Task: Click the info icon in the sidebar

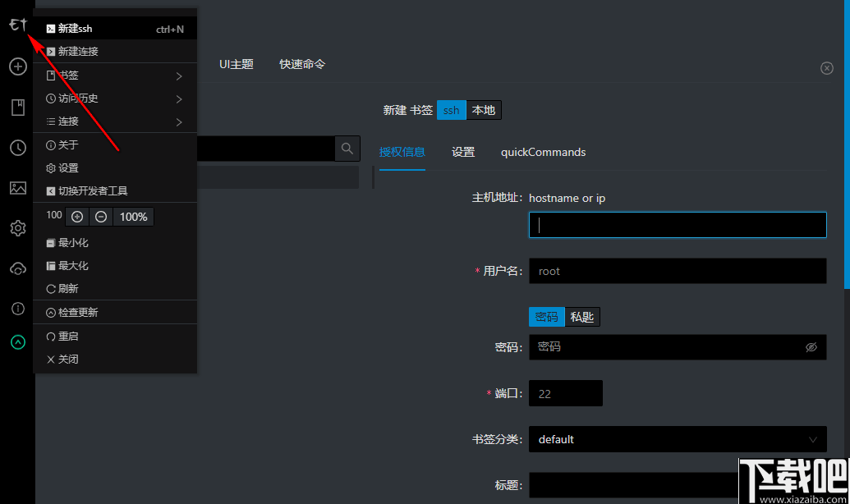Action: click(18, 309)
